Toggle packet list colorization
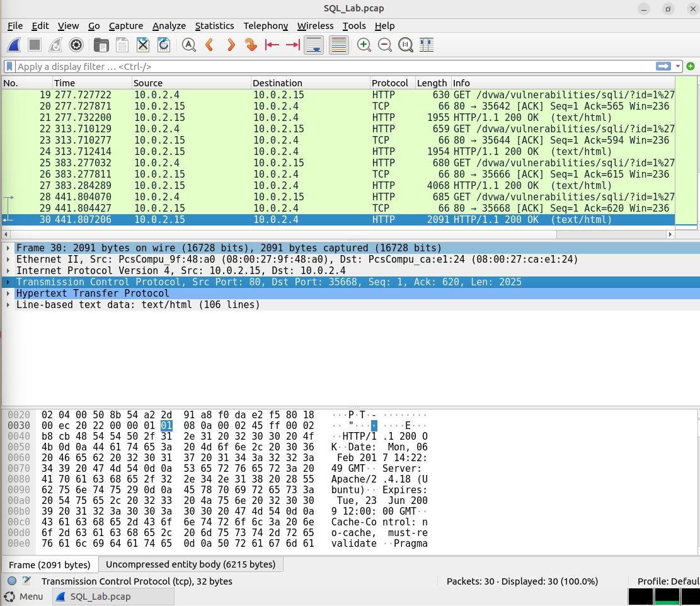 [339, 45]
